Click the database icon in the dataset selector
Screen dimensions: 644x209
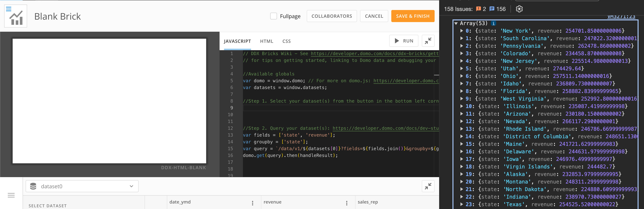[33, 186]
